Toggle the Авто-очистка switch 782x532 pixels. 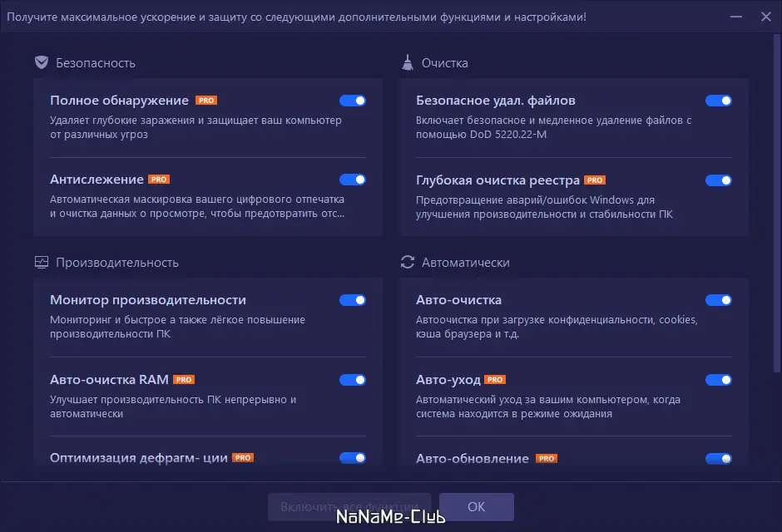(718, 300)
